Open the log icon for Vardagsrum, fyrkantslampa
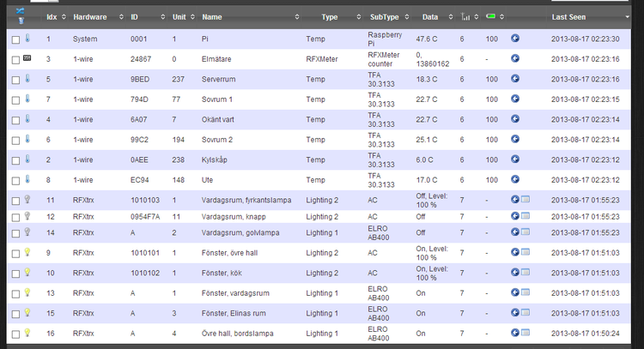The height and width of the screenshot is (349, 644). [526, 199]
